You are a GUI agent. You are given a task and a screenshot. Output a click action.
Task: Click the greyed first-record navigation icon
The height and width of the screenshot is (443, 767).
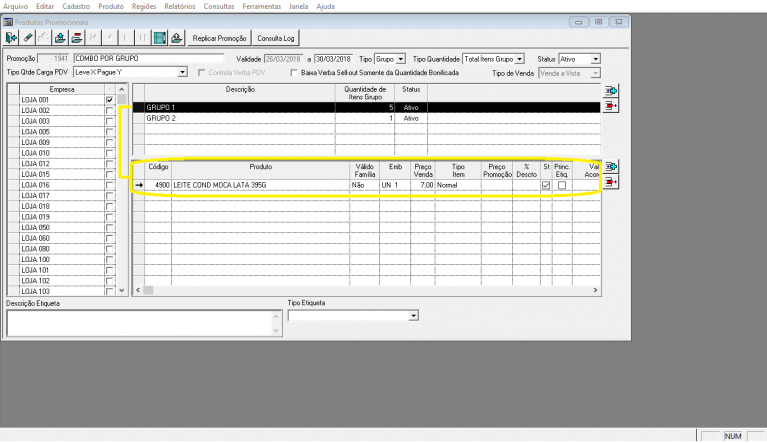click(x=93, y=38)
